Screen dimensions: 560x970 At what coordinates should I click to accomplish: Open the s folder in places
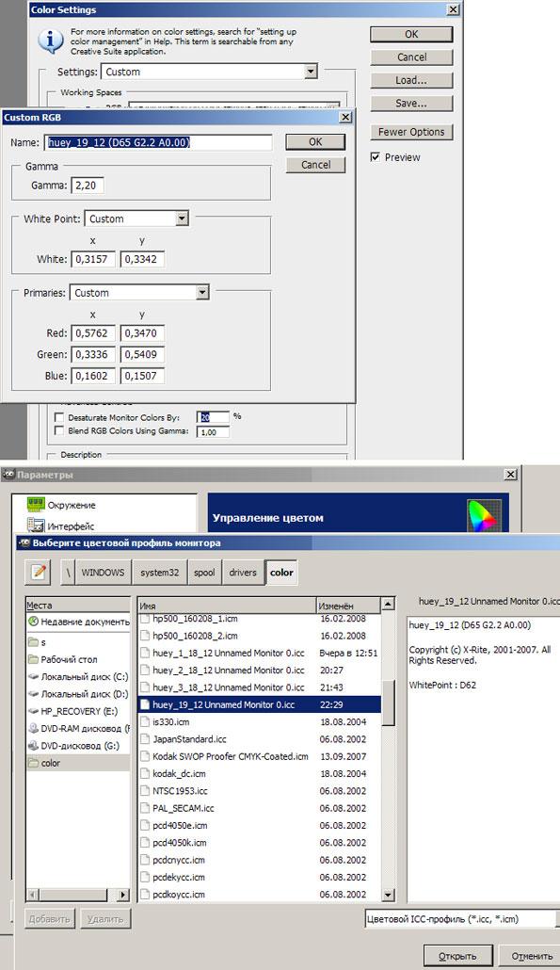[78, 642]
